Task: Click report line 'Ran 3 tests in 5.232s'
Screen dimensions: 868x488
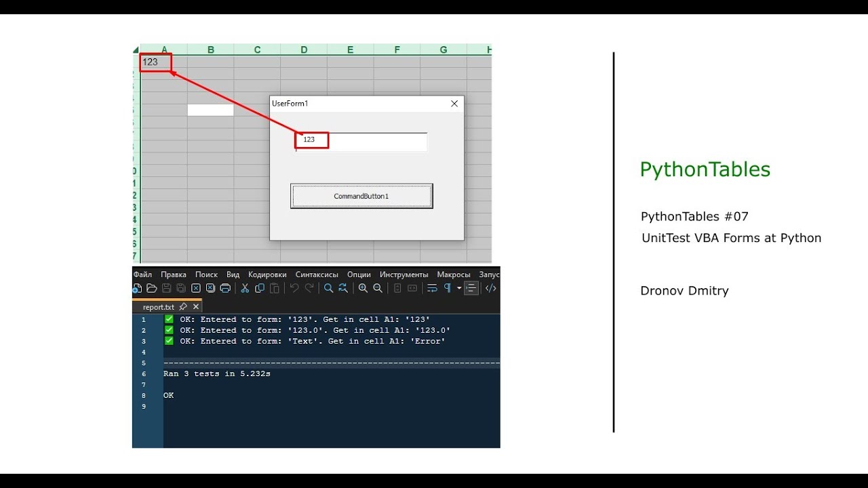Action: click(x=217, y=373)
